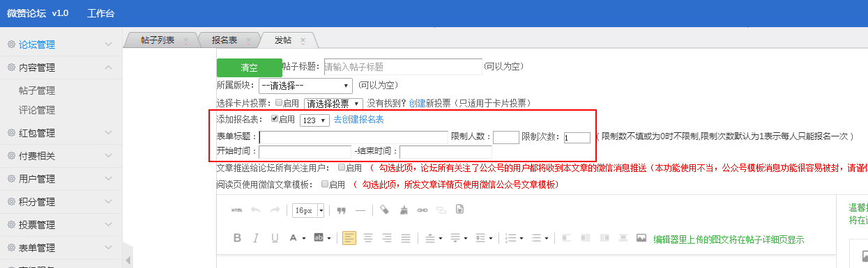The width and height of the screenshot is (868, 268).
Task: Expand the 投票管理 sidebar section
Action: click(x=61, y=225)
